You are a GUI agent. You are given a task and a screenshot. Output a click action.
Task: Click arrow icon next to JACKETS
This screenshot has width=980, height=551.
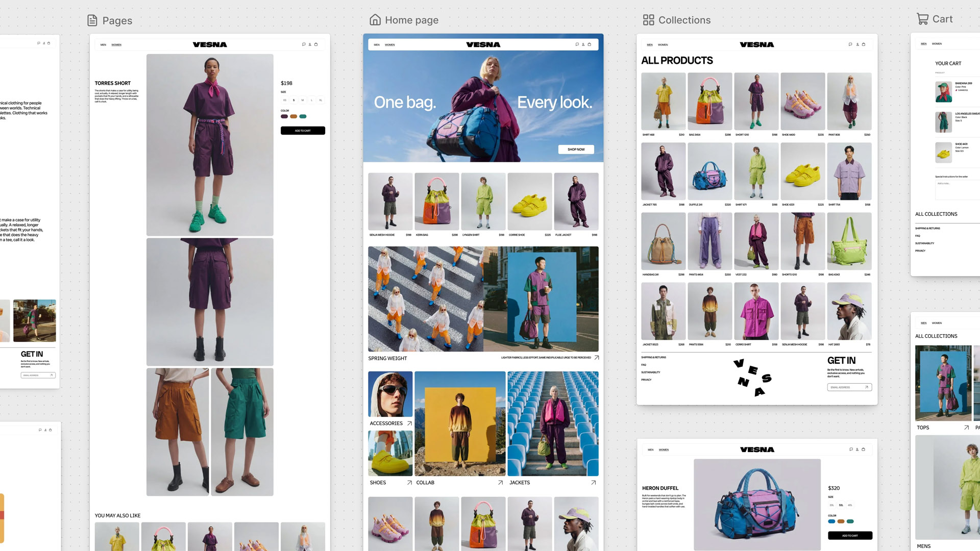point(593,483)
